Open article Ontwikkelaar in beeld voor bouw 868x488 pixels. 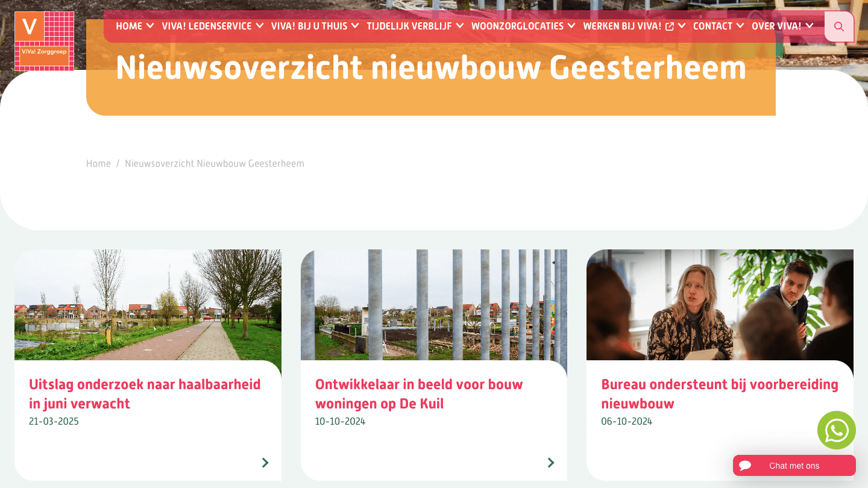(419, 393)
